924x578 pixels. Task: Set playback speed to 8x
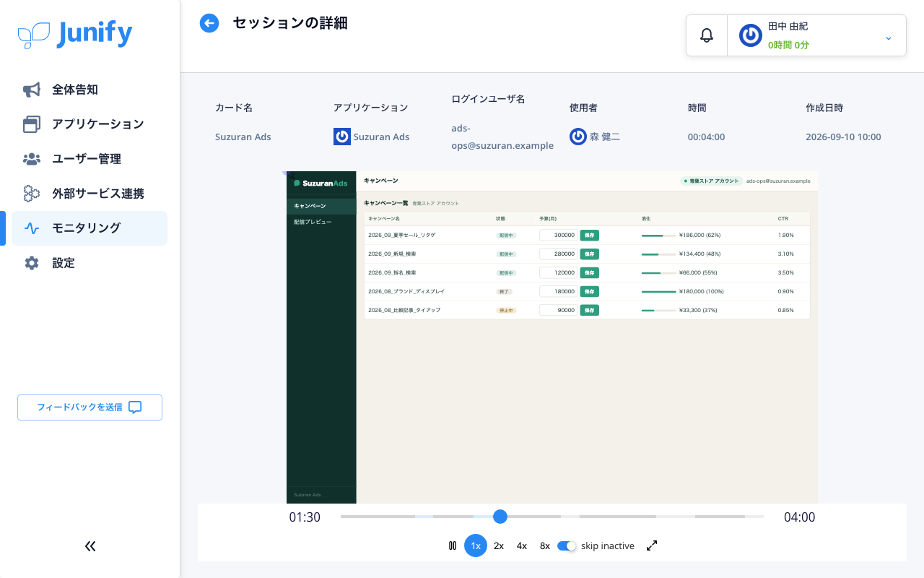545,545
